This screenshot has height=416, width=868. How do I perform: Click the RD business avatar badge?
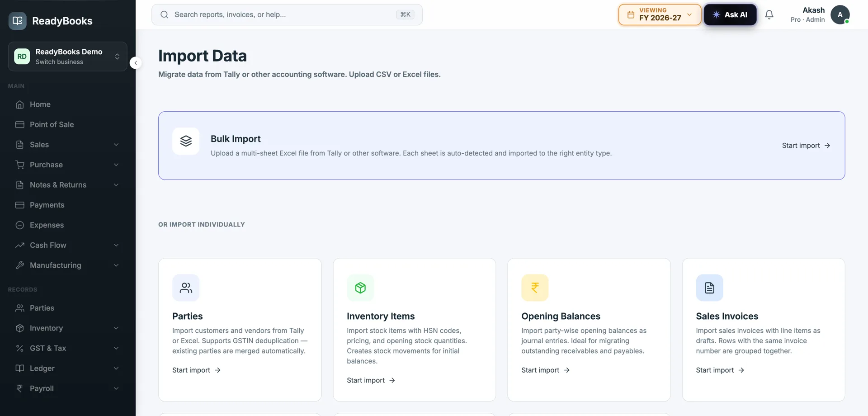(x=22, y=57)
